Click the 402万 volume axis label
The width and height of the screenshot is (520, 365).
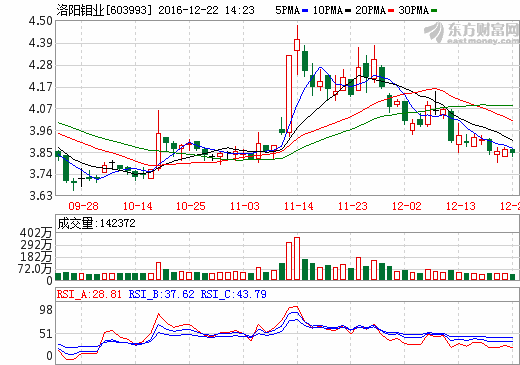point(36,233)
